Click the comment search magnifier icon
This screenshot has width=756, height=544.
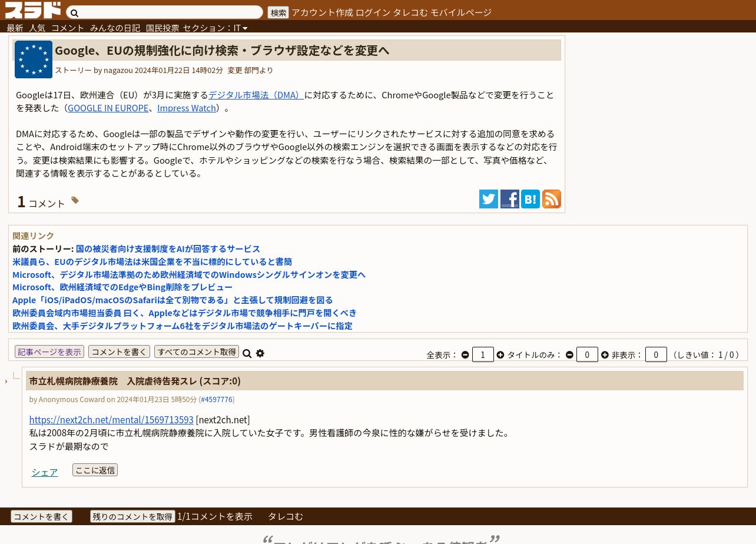pos(247,353)
